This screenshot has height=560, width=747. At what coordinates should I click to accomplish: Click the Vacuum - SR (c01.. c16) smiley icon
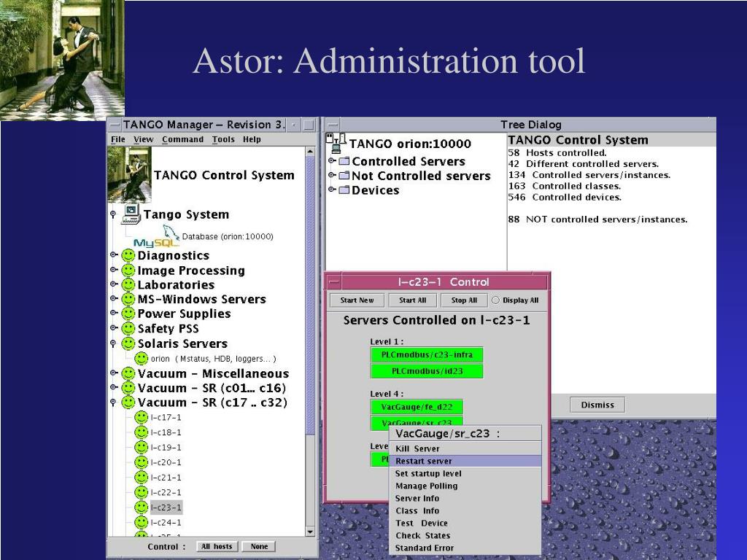128,388
